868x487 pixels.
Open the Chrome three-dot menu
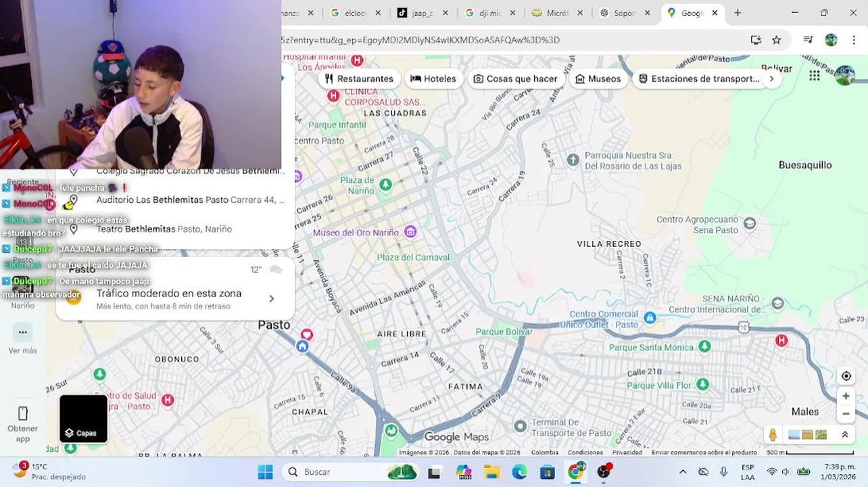(853, 40)
